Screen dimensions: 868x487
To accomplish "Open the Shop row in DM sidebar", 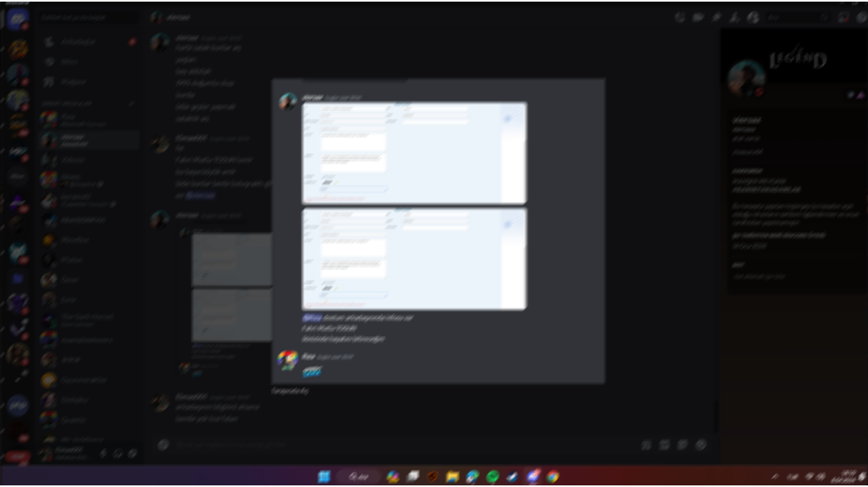I will [x=89, y=82].
